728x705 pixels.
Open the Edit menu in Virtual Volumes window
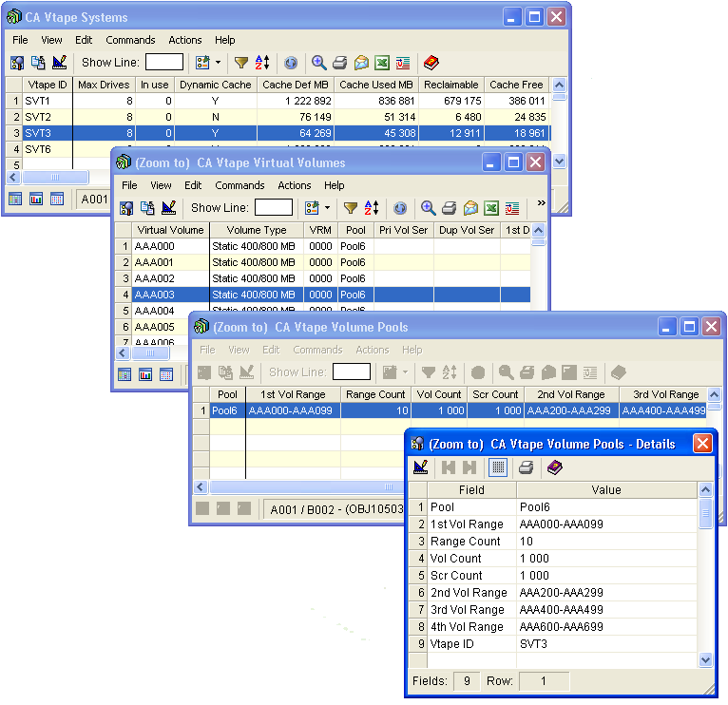(193, 185)
